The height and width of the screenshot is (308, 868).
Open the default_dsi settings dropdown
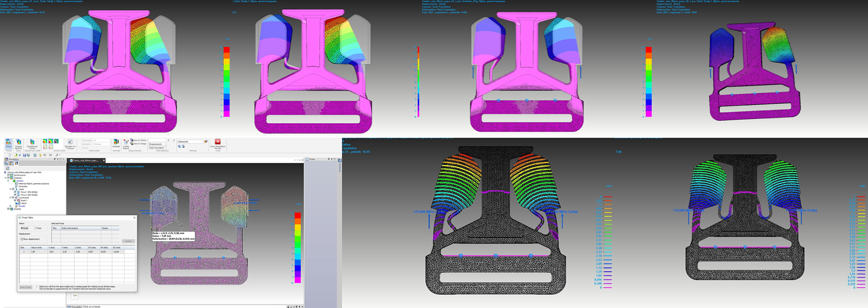[191, 142]
